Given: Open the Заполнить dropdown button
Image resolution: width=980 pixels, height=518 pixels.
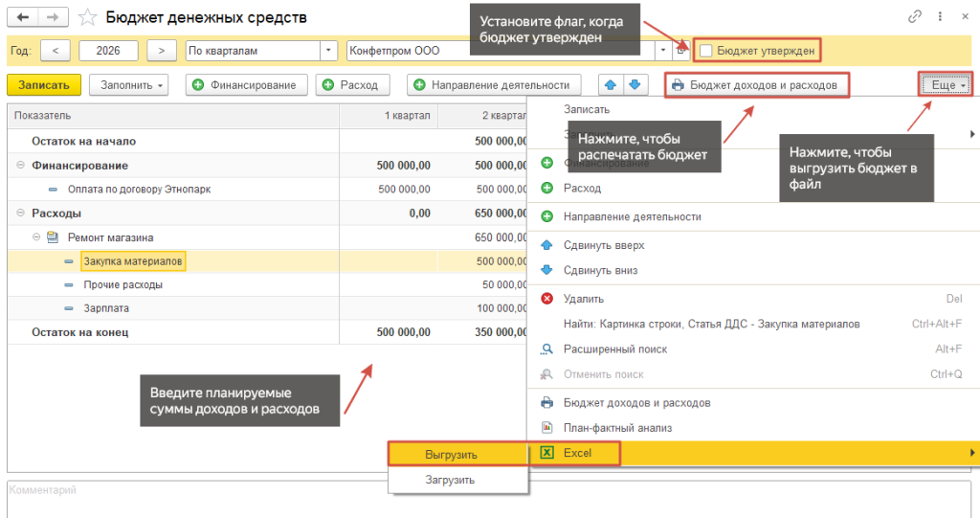Looking at the screenshot, I should click(129, 85).
